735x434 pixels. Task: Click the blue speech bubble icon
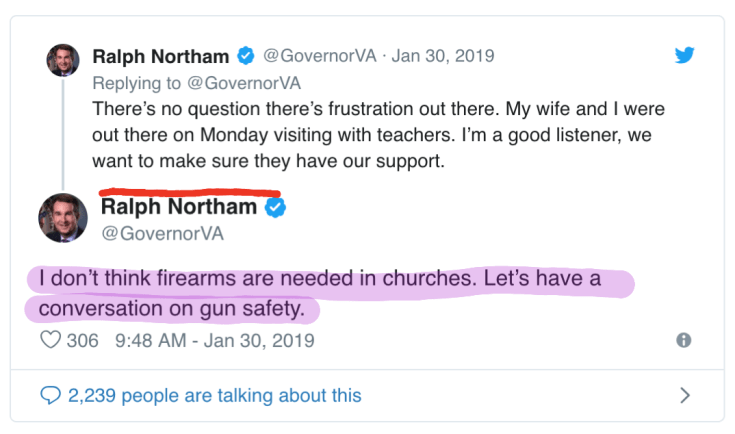coord(49,395)
